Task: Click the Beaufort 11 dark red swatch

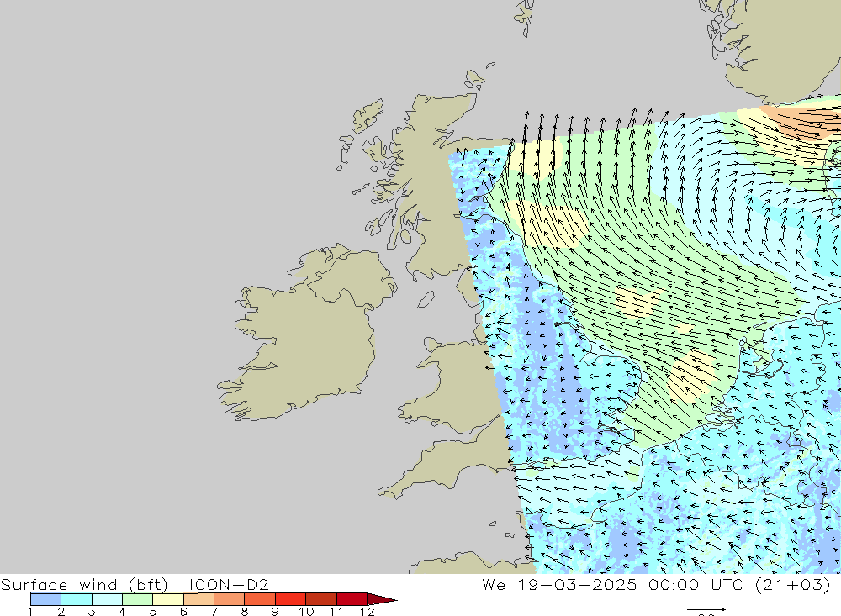Action: point(352,599)
